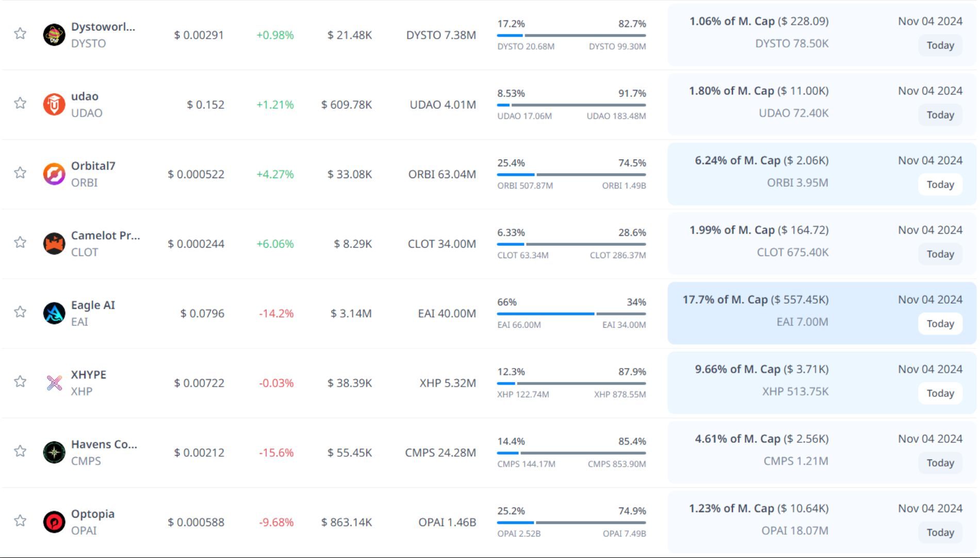The image size is (980, 558).
Task: Select the Havens Compass 4.61% unlock card
Action: [x=774, y=452]
